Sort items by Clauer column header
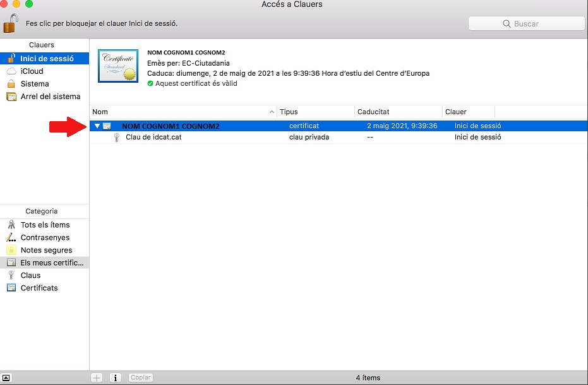This screenshot has height=385, width=588. click(x=467, y=112)
